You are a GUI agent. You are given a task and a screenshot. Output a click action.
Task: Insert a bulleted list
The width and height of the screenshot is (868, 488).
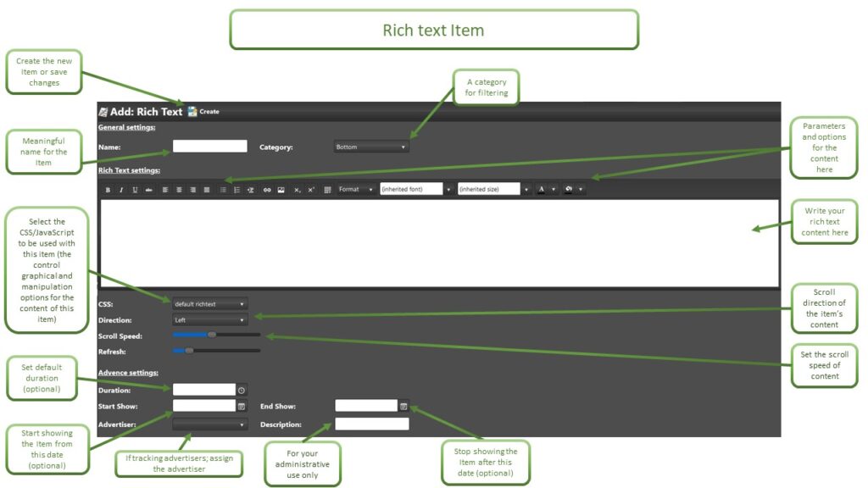tap(223, 190)
